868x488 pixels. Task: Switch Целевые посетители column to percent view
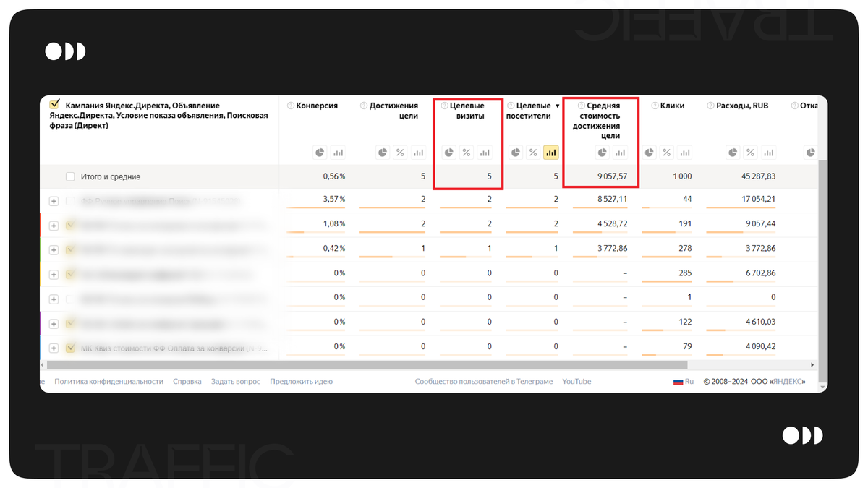pos(533,153)
